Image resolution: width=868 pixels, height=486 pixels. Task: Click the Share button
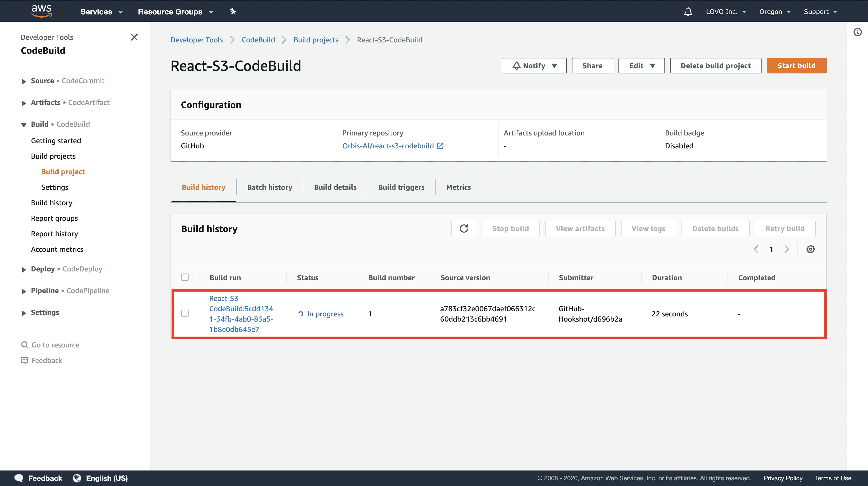tap(592, 65)
